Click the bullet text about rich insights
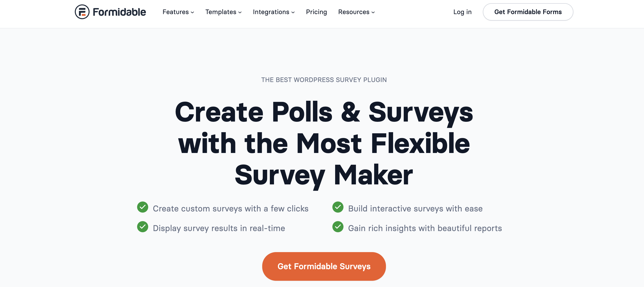Image resolution: width=644 pixels, height=287 pixels. pyautogui.click(x=425, y=228)
